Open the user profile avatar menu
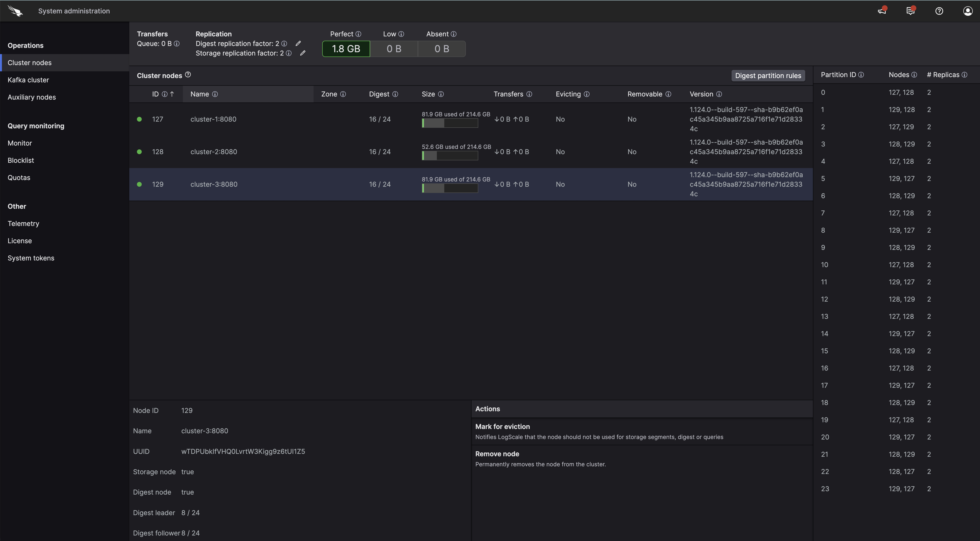The height and width of the screenshot is (541, 980). tap(967, 11)
